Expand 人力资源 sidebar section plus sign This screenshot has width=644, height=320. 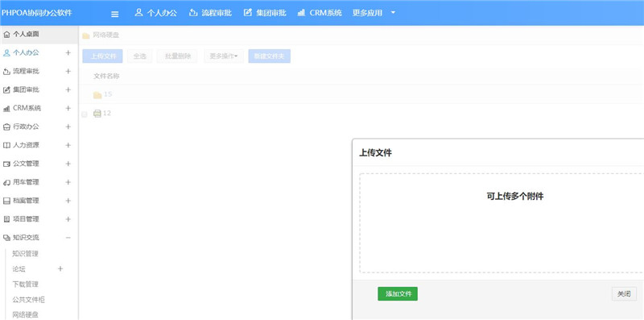(68, 145)
